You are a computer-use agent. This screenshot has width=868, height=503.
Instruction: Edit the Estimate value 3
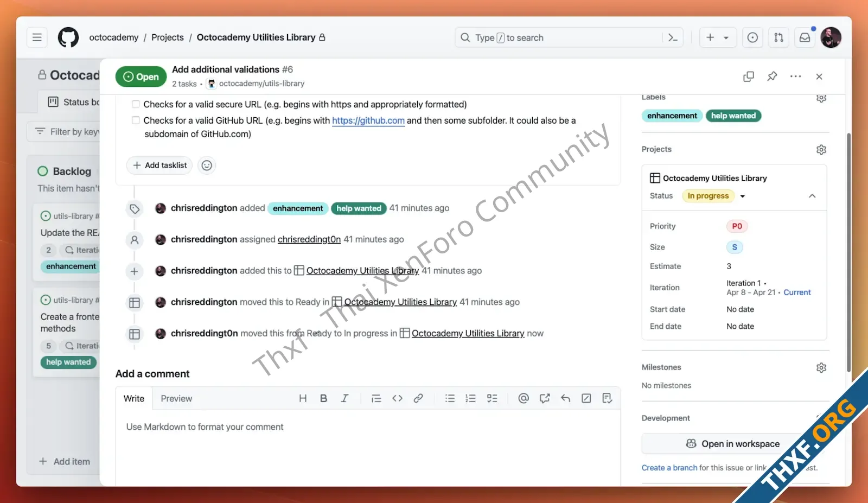pyautogui.click(x=729, y=266)
